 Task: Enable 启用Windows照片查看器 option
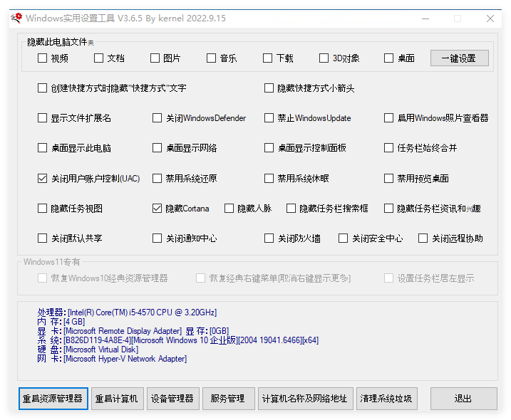tap(388, 118)
